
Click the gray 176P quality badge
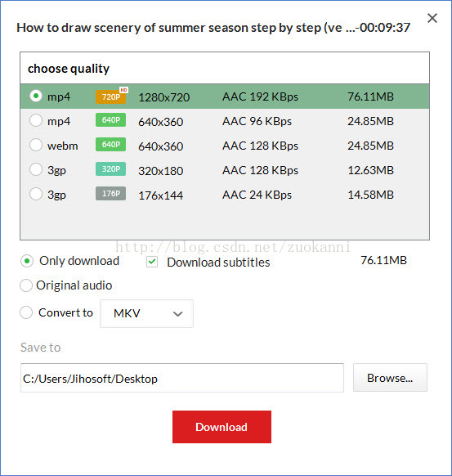coord(110,193)
